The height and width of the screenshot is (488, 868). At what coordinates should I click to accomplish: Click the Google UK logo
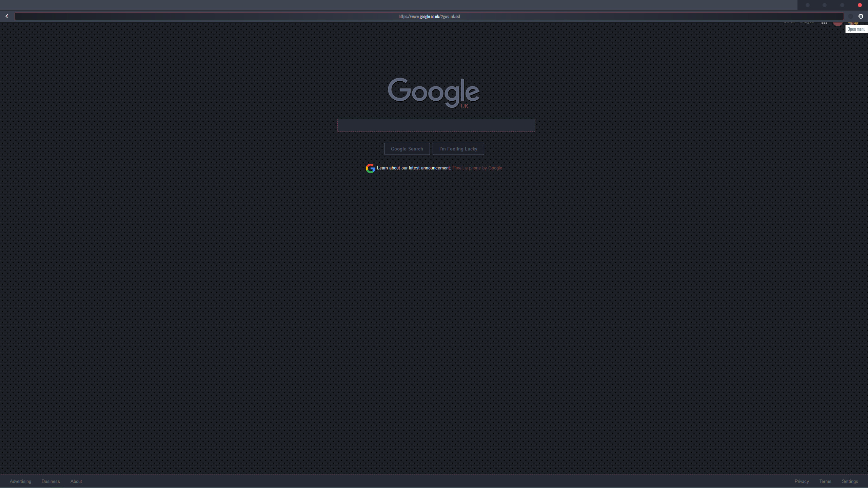(433, 93)
